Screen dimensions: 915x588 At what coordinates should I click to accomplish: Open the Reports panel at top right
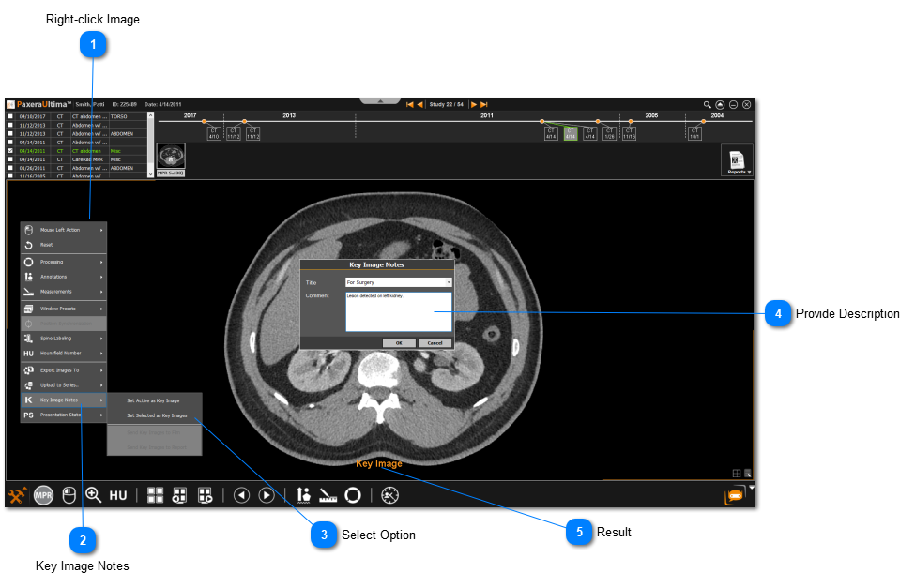pyautogui.click(x=738, y=160)
